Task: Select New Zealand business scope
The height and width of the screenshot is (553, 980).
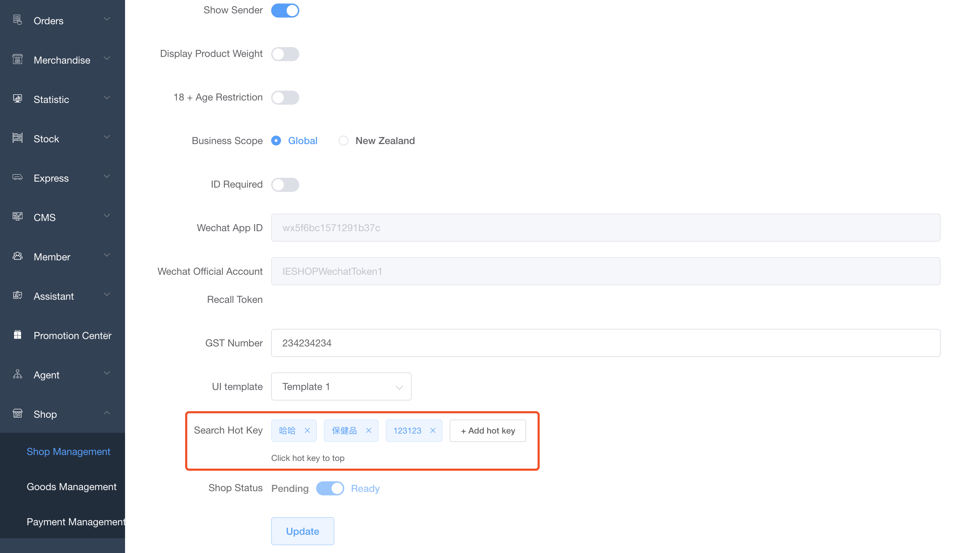Action: 344,141
